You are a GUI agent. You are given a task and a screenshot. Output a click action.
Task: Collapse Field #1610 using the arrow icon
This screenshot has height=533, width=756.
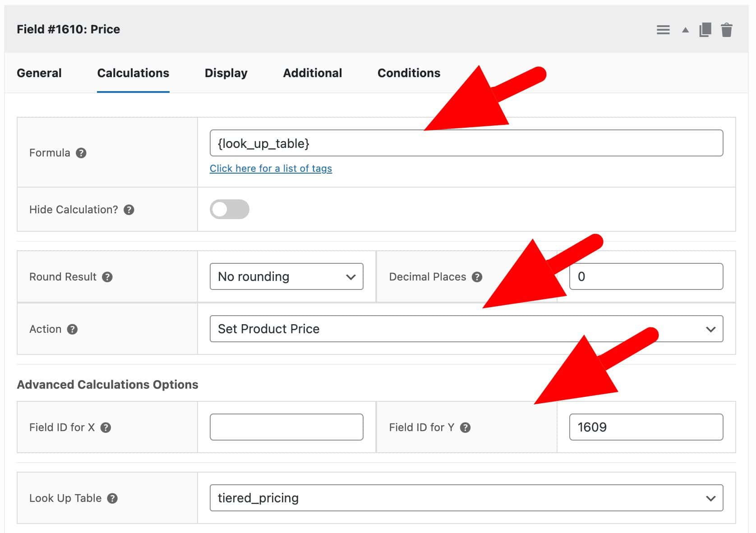(x=685, y=30)
